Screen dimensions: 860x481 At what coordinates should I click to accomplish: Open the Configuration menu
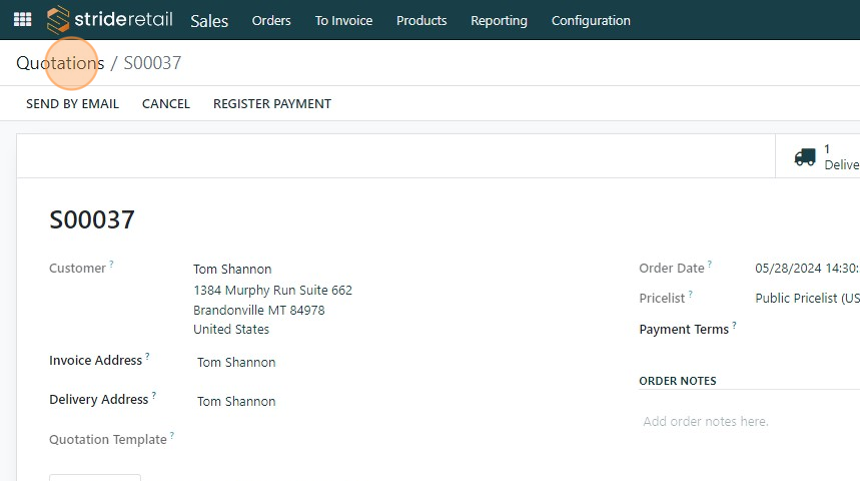591,20
